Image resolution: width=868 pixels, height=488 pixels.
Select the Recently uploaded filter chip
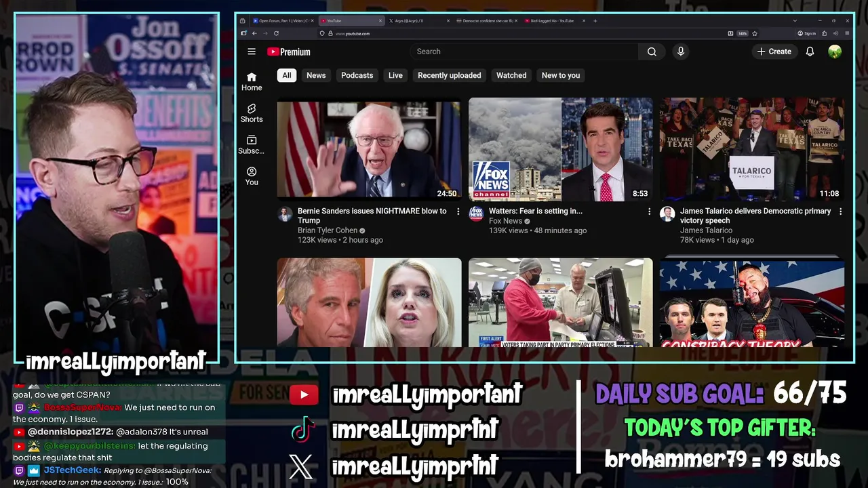point(450,75)
